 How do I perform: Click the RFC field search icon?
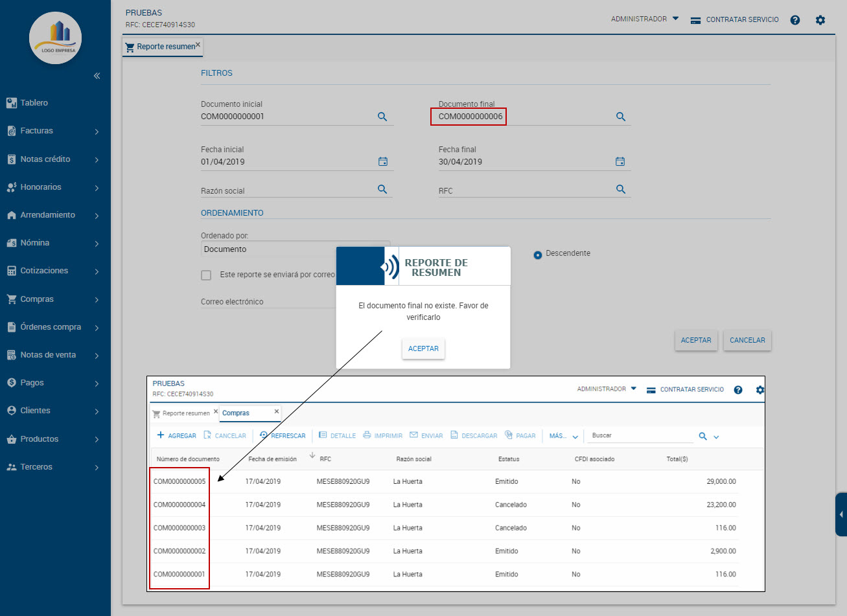coord(620,189)
